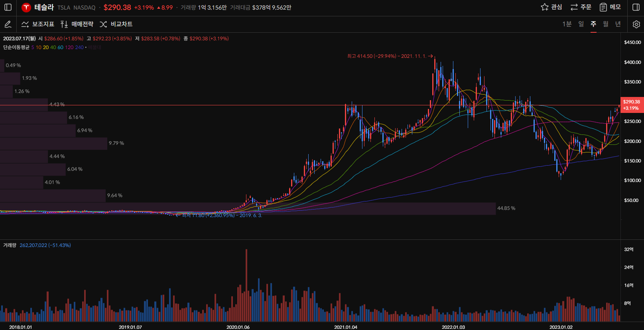Click the 2021.01.04 date axis label
Screen dimensions: 644x330
coord(346,327)
